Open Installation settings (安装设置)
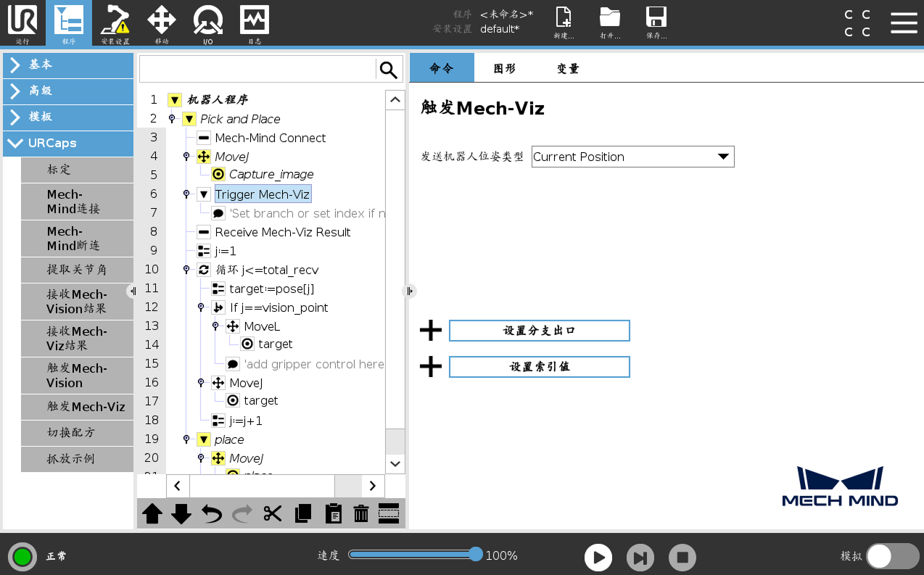This screenshot has width=924, height=575. (115, 23)
